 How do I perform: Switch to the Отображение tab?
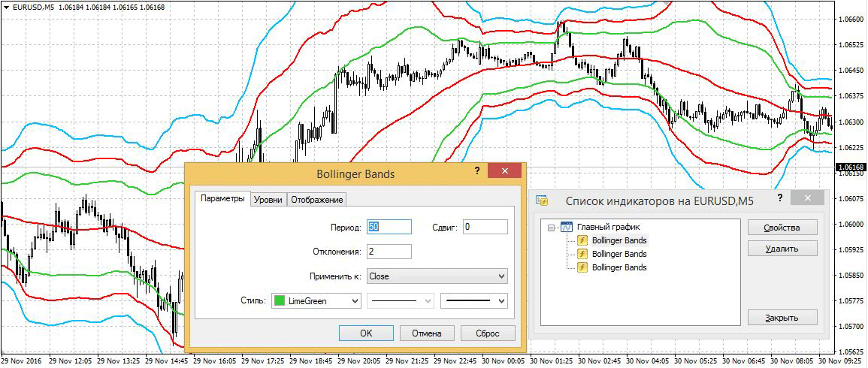(317, 200)
